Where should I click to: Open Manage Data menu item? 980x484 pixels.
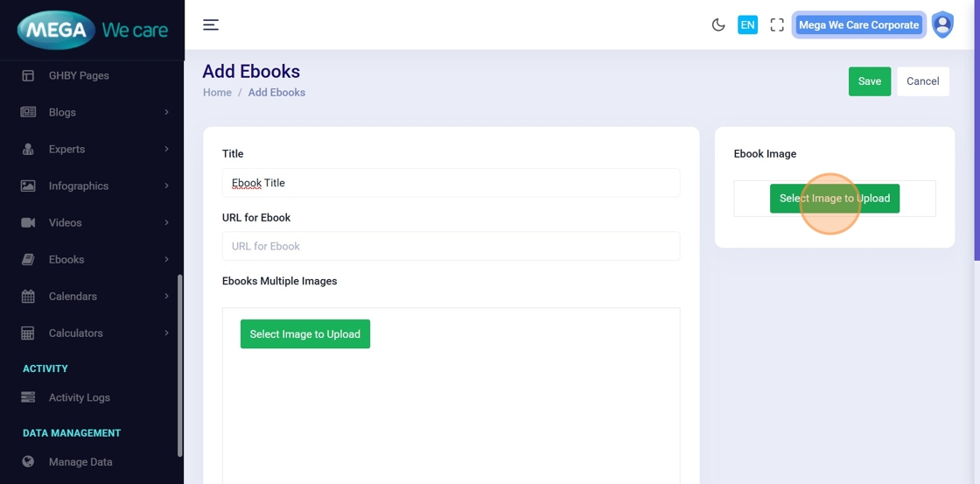pos(80,462)
